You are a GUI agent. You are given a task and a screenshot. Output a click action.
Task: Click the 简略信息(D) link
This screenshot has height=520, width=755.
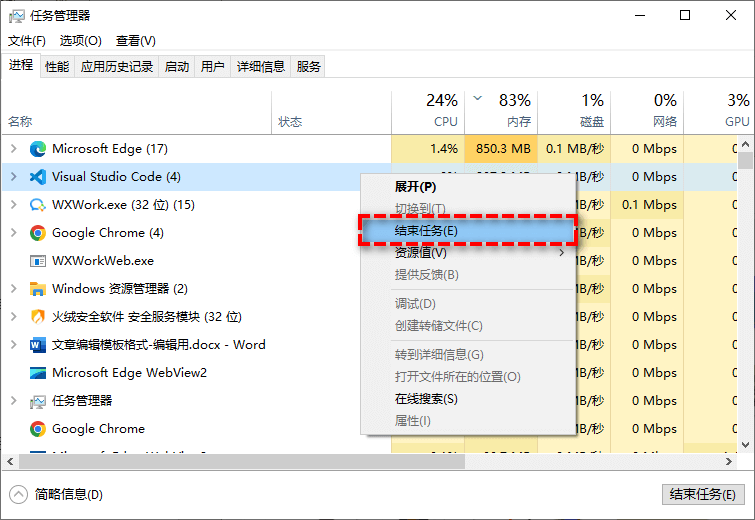[x=68, y=494]
